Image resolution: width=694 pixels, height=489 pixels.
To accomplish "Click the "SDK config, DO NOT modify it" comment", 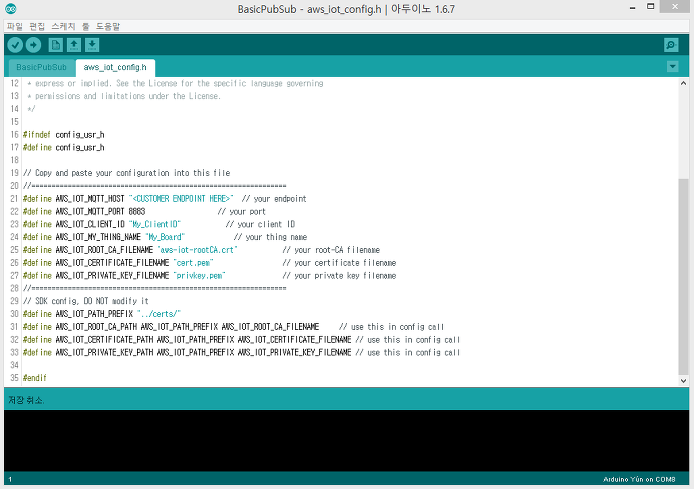I will point(86,301).
